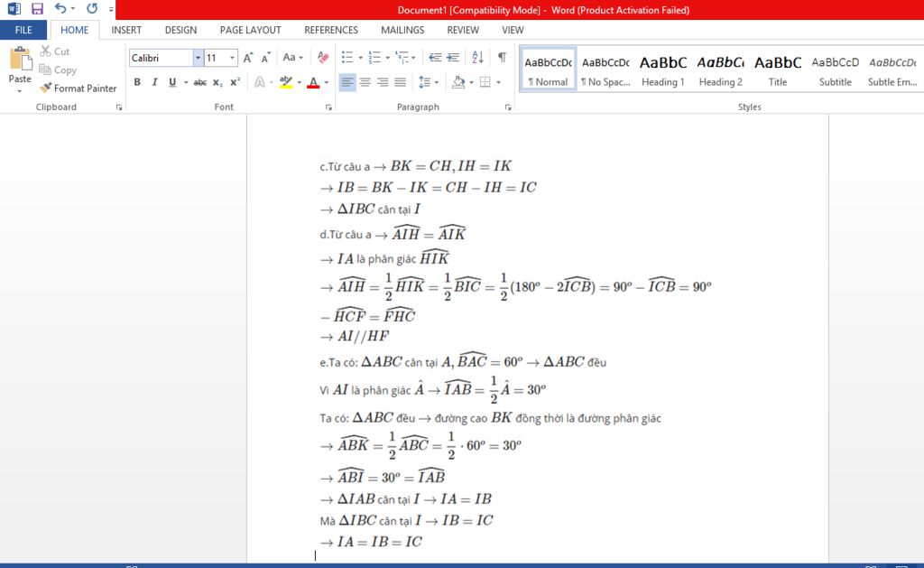Open the Paragraph dialog launcher

point(508,107)
